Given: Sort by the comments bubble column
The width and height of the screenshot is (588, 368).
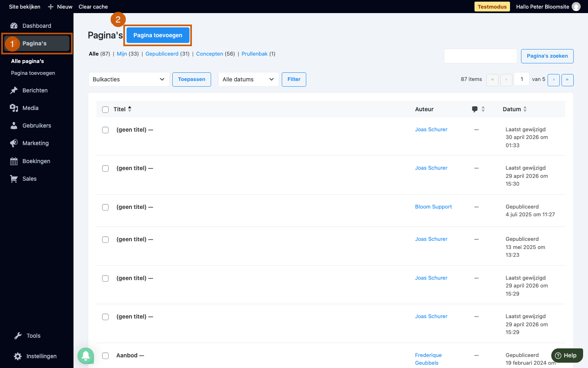Looking at the screenshot, I should pos(478,109).
